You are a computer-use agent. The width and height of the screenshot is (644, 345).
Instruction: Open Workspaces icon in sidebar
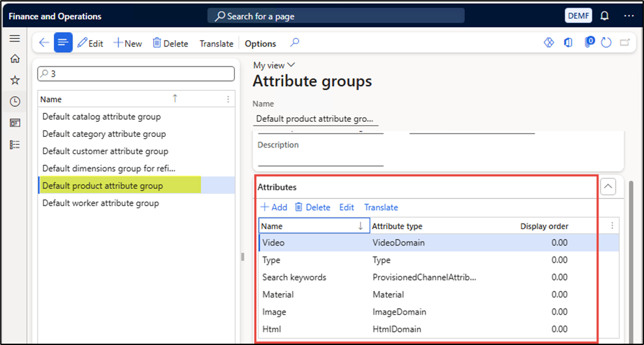point(14,123)
